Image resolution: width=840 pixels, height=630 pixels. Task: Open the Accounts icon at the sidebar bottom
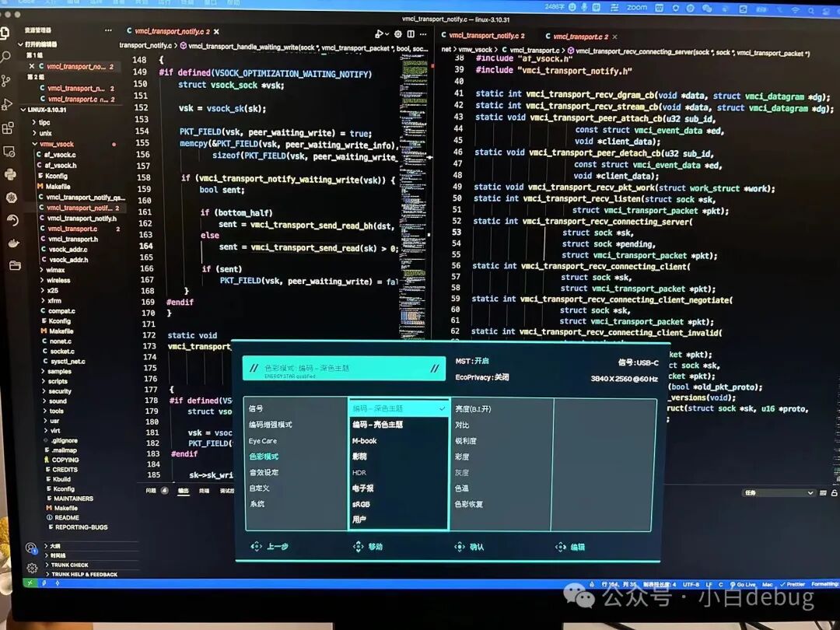[x=31, y=548]
